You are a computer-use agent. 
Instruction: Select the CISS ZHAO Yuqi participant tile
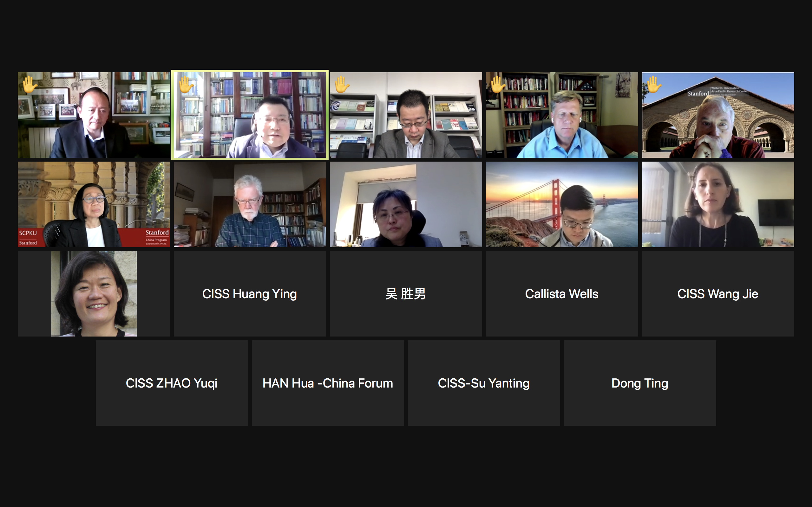tap(172, 383)
